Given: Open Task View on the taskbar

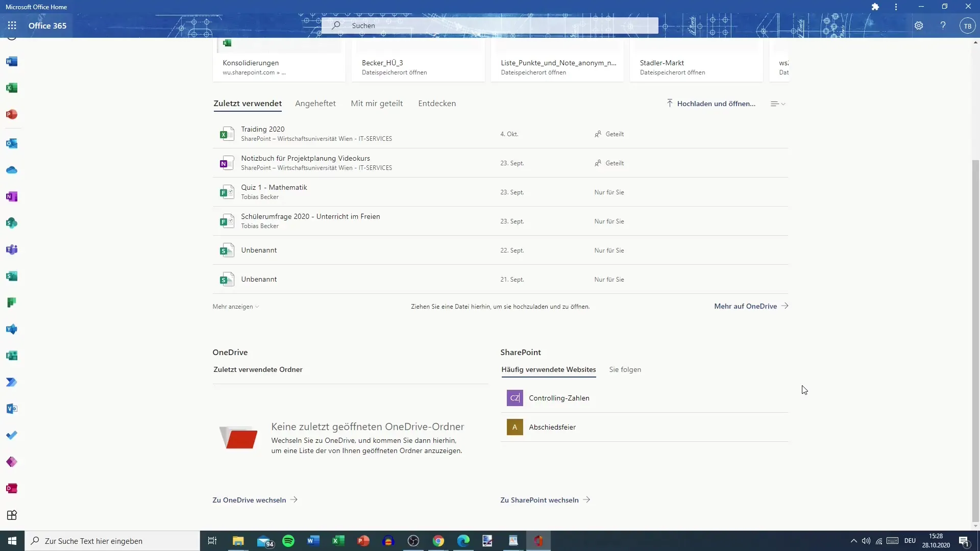Looking at the screenshot, I should click(212, 541).
